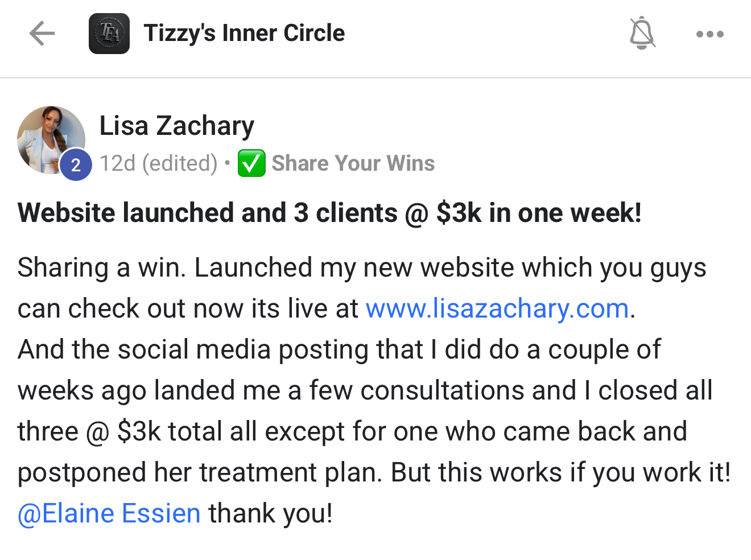Image resolution: width=751 pixels, height=560 pixels.
Task: Tap the 'postponed her treatment plan' text
Action: pos(196,472)
